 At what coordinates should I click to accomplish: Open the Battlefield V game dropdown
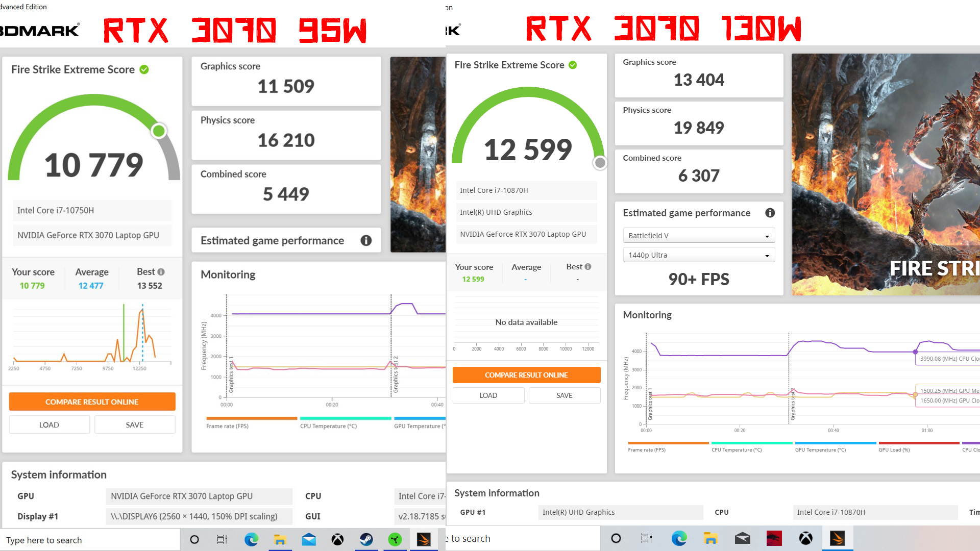[699, 235]
